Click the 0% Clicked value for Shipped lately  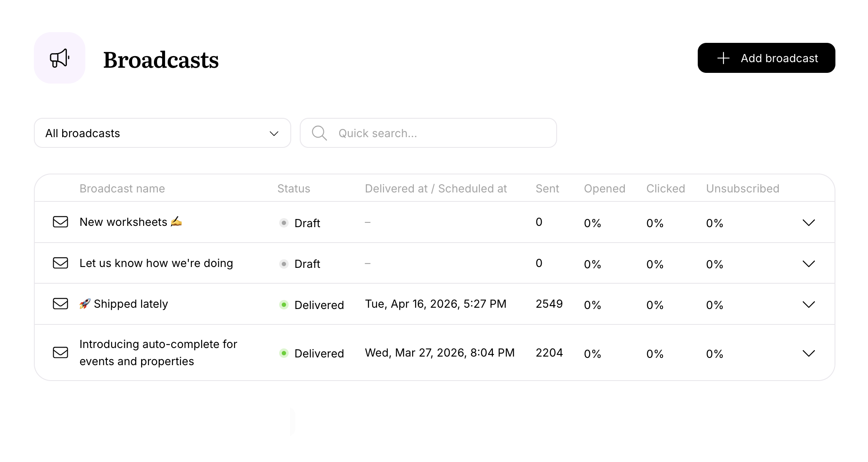coord(655,305)
